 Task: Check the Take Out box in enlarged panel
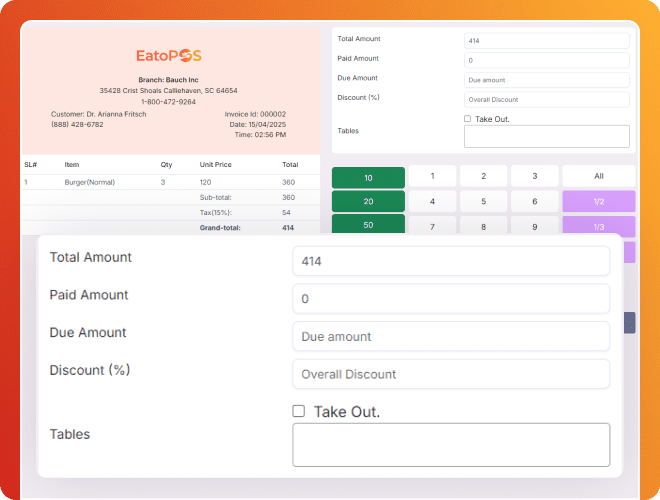(298, 411)
